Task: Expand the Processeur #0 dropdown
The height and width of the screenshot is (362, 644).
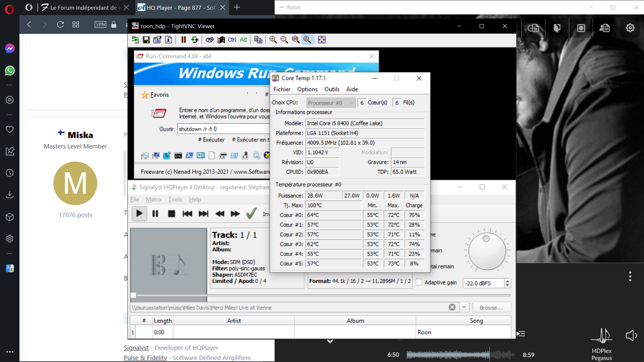Action: (x=331, y=103)
